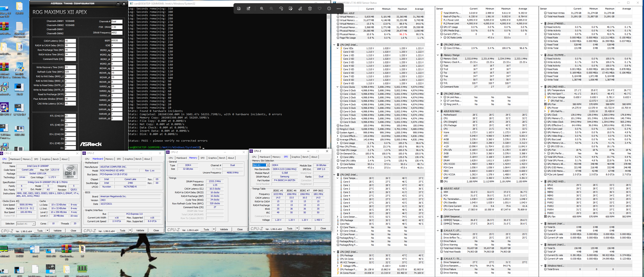Screen dimensions: 644x277
Task: Select the 5.2 1.3v llc7 desktop file
Action: (19, 110)
